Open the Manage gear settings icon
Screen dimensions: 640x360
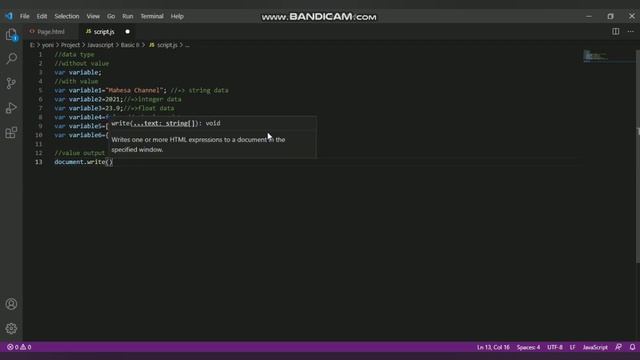pyautogui.click(x=11, y=328)
